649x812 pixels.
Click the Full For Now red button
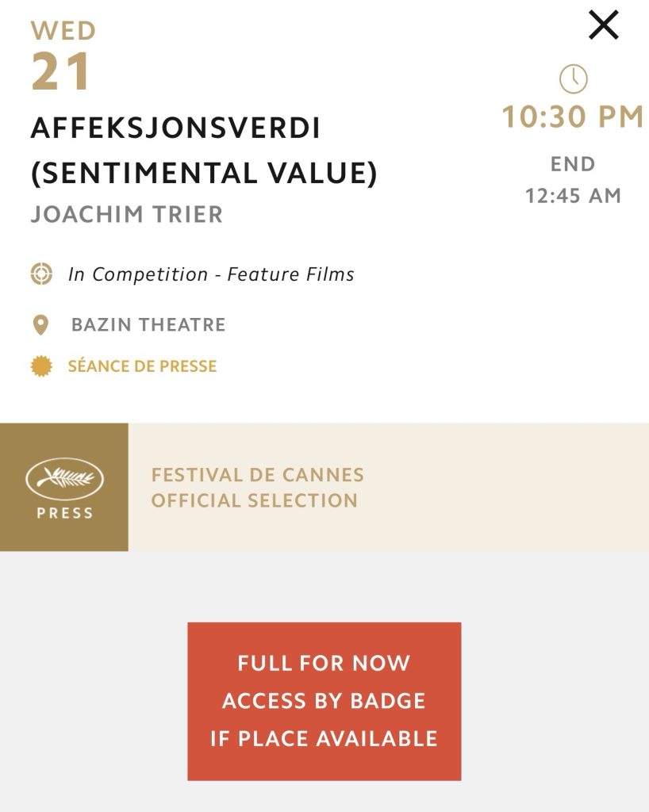click(324, 701)
